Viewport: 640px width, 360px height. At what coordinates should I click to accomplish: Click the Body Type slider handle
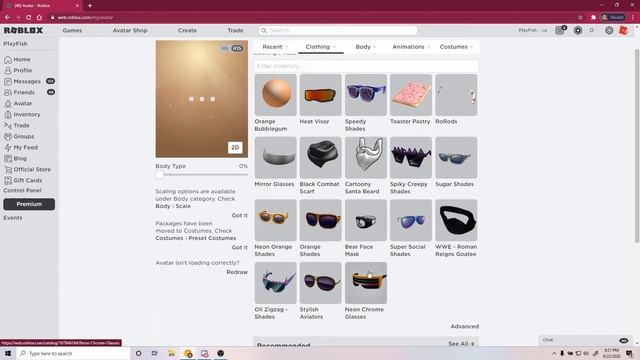[x=159, y=175]
